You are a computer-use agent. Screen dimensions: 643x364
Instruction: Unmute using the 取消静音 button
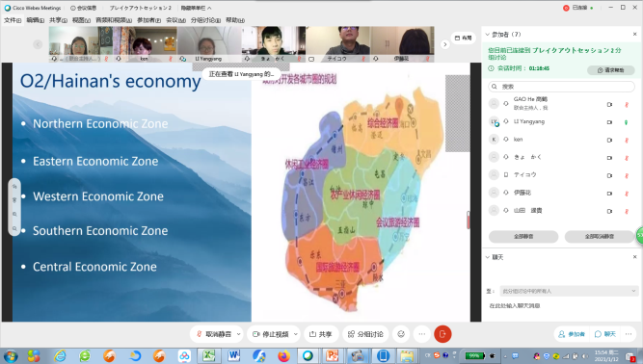(x=214, y=334)
